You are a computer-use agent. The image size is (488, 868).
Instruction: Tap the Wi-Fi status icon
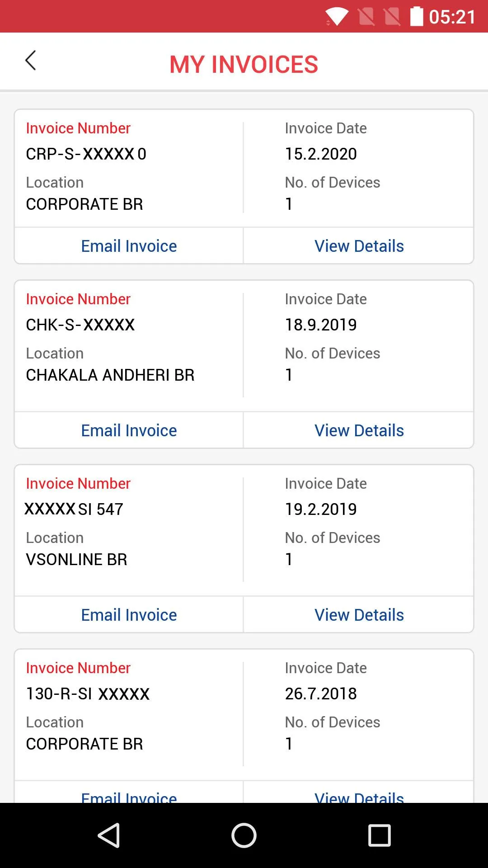[x=337, y=17]
